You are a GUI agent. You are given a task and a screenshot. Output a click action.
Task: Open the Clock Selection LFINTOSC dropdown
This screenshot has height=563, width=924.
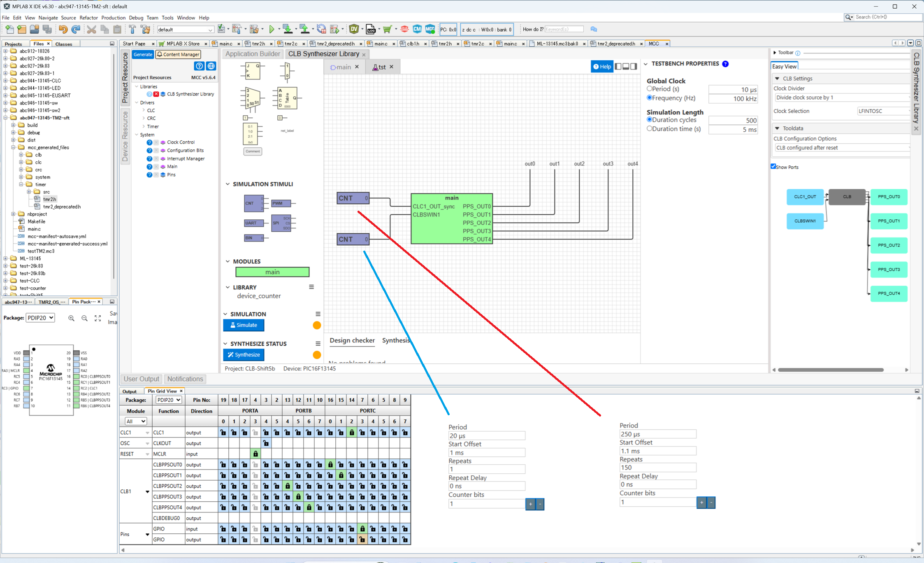(x=883, y=111)
